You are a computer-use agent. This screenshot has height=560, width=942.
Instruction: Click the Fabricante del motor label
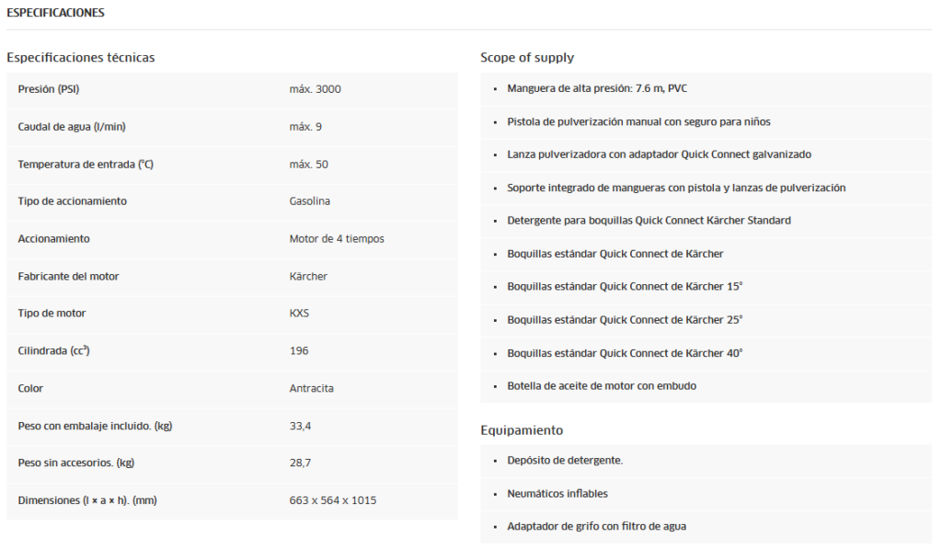click(x=68, y=276)
